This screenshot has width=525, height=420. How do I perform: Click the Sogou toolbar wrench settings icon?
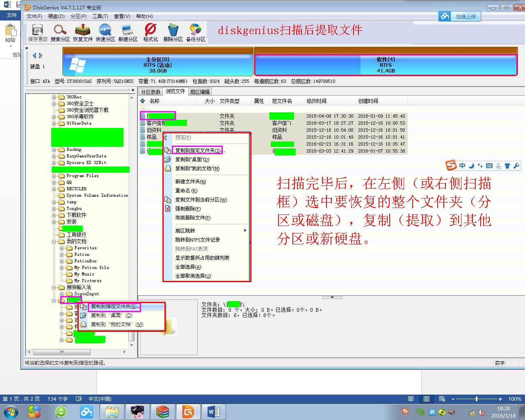516,166
